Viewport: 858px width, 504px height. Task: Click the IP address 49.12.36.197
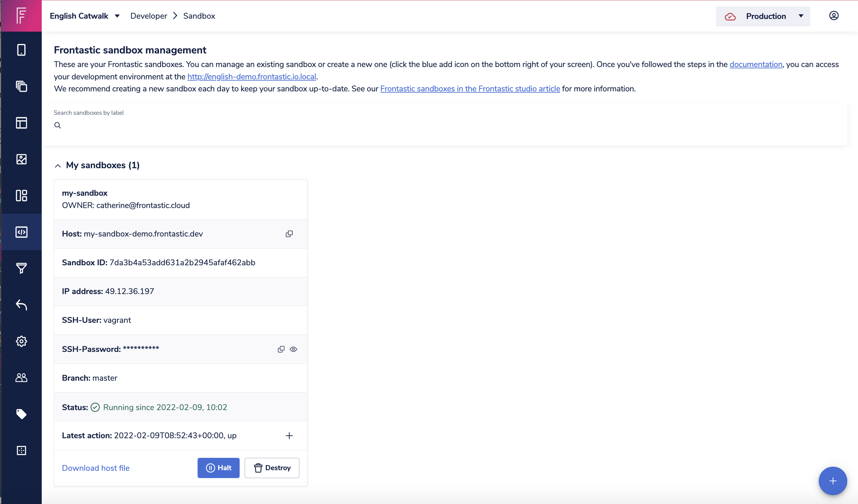[129, 291]
